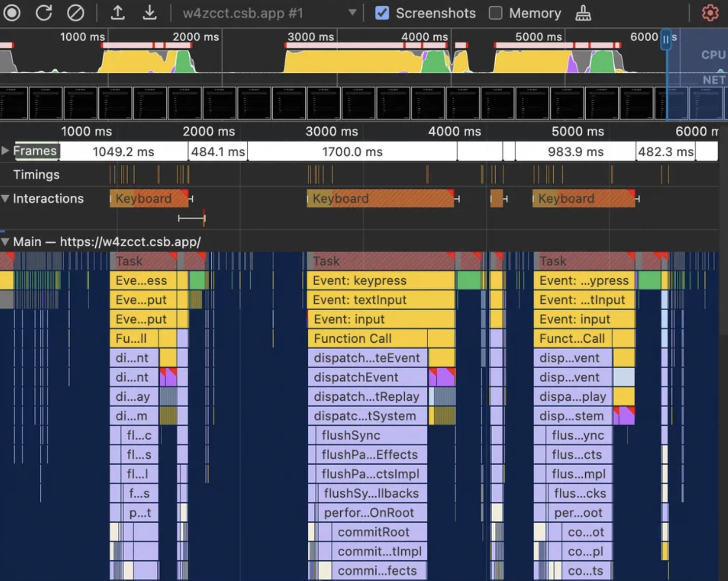This screenshot has height=581, width=728.
Task: Select the first filmstrip screenshot thumbnail
Action: (13, 103)
